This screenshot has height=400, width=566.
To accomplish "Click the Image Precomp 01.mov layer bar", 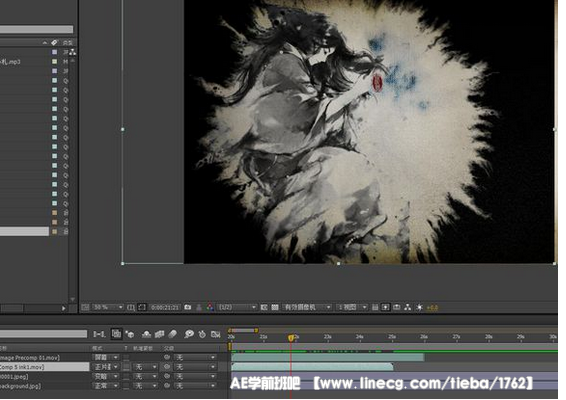I will click(327, 357).
